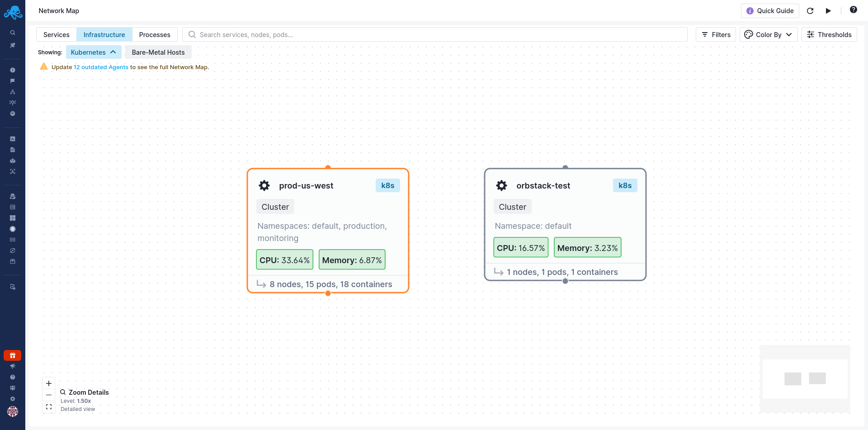Collapse the Kubernetes chevron
The image size is (868, 430).
113,52
